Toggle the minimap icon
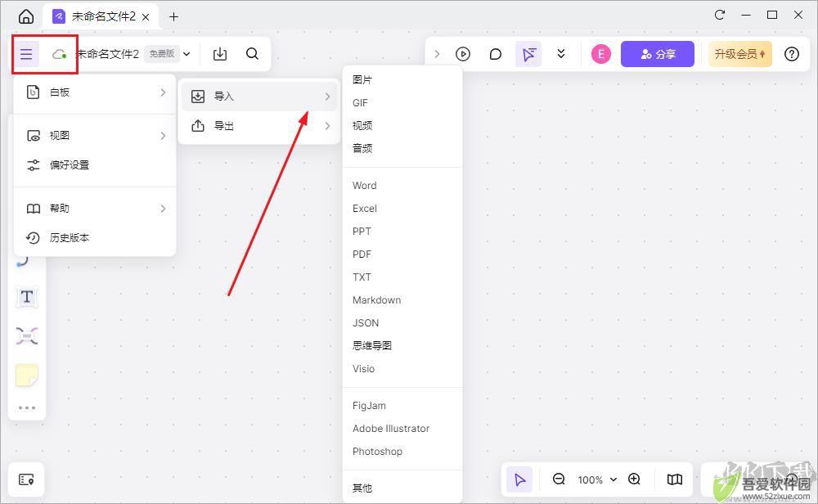 [x=675, y=479]
